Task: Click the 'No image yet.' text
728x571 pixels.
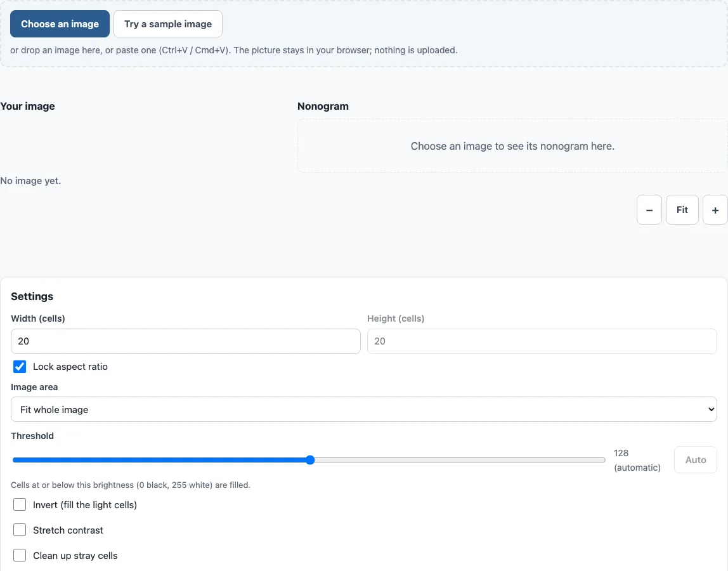Action: point(30,181)
